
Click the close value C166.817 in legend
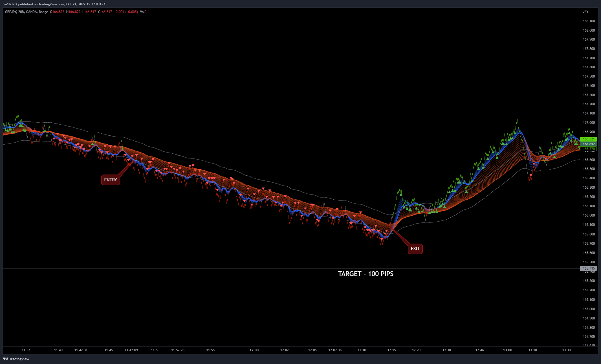click(105, 12)
